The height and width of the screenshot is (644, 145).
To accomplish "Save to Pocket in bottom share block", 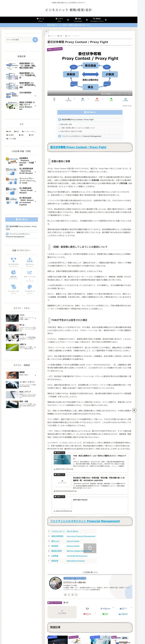I will (x=87, y=614).
